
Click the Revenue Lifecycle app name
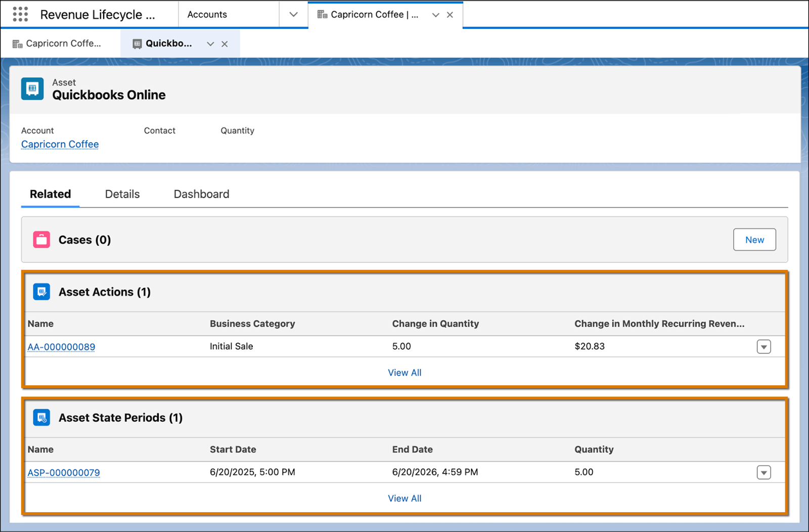point(98,15)
